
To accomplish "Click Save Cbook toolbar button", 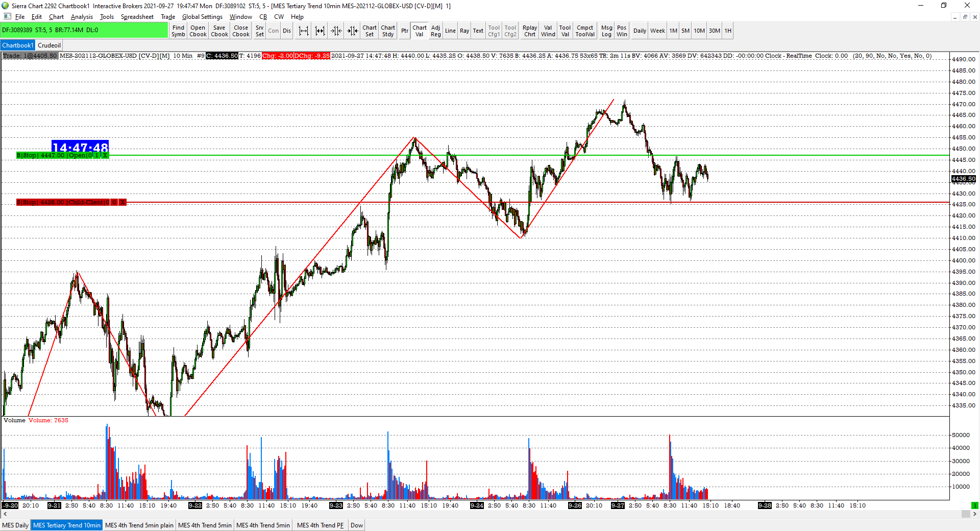I will pos(219,31).
